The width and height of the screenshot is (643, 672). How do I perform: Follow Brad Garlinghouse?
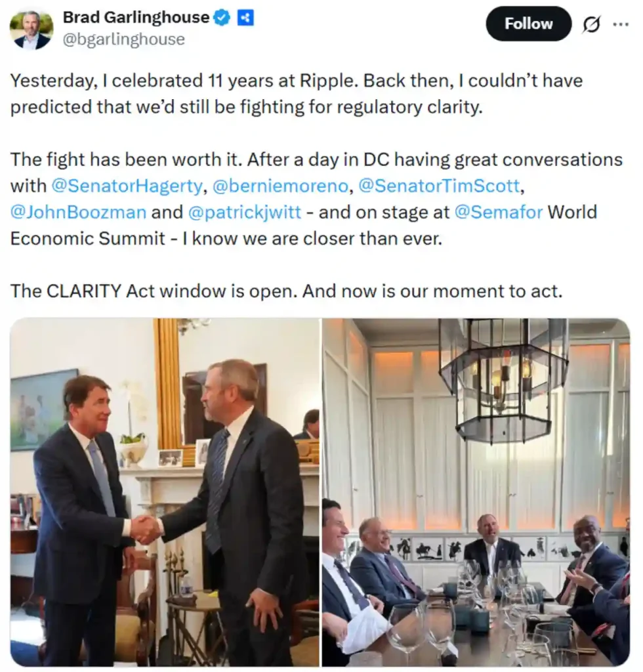(x=528, y=24)
